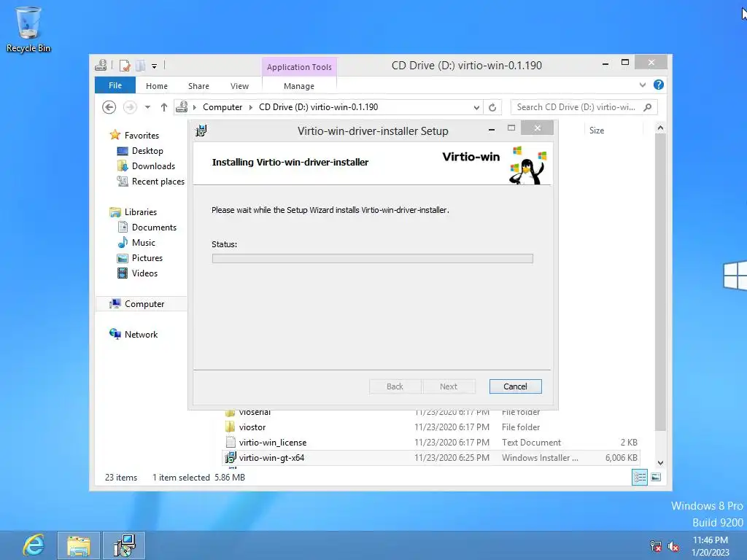Expand the breadcrumb arrow after Computer
This screenshot has width=747, height=560.
click(251, 107)
